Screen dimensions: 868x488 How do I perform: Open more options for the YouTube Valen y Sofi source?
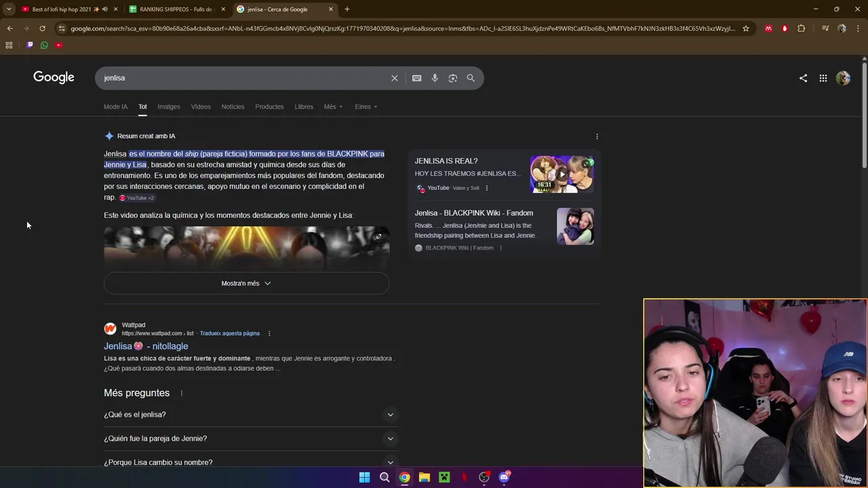click(486, 188)
